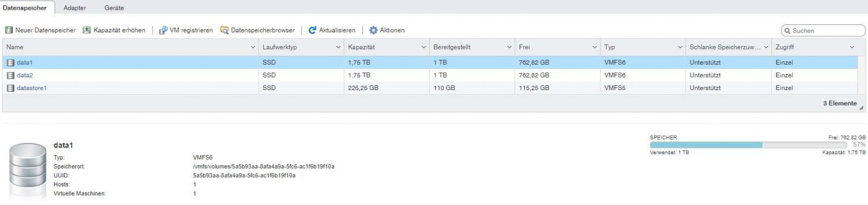Open the data1 datastore link
This screenshot has height=205, width=868.
24,62
